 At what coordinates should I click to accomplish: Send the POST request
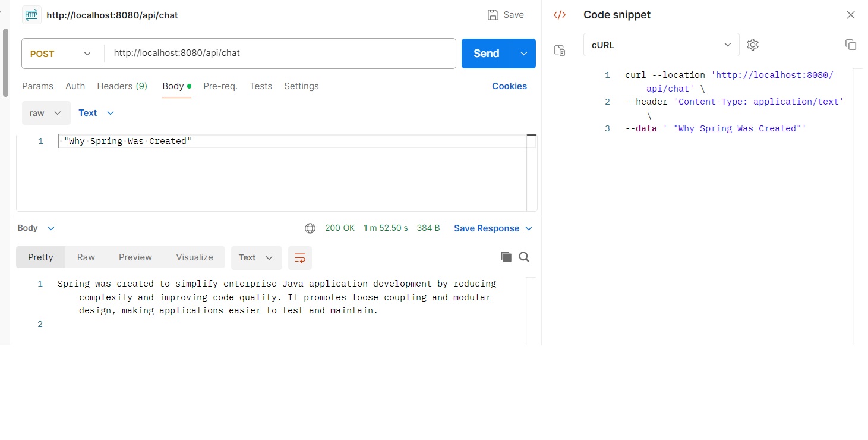tap(486, 54)
